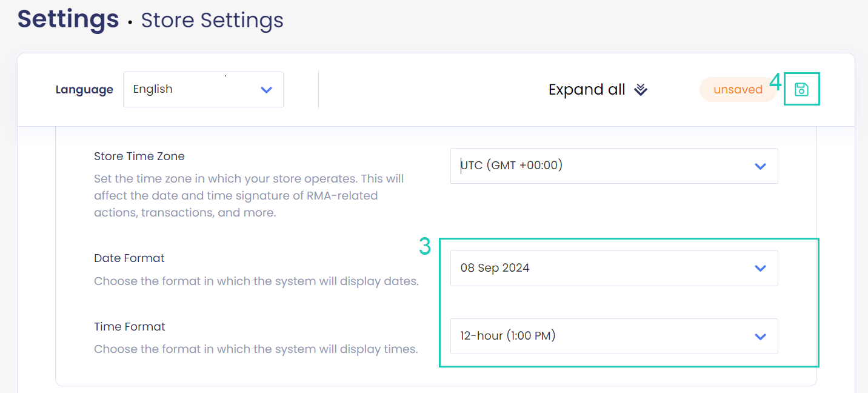Open the UTC (GMT +00:00) dropdown
The width and height of the screenshot is (868, 393).
click(x=614, y=166)
